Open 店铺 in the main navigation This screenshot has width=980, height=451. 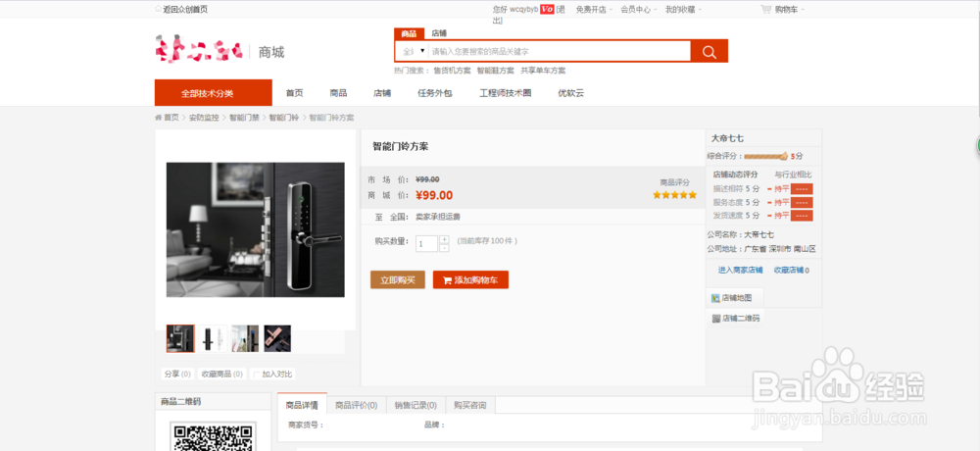[x=382, y=93]
